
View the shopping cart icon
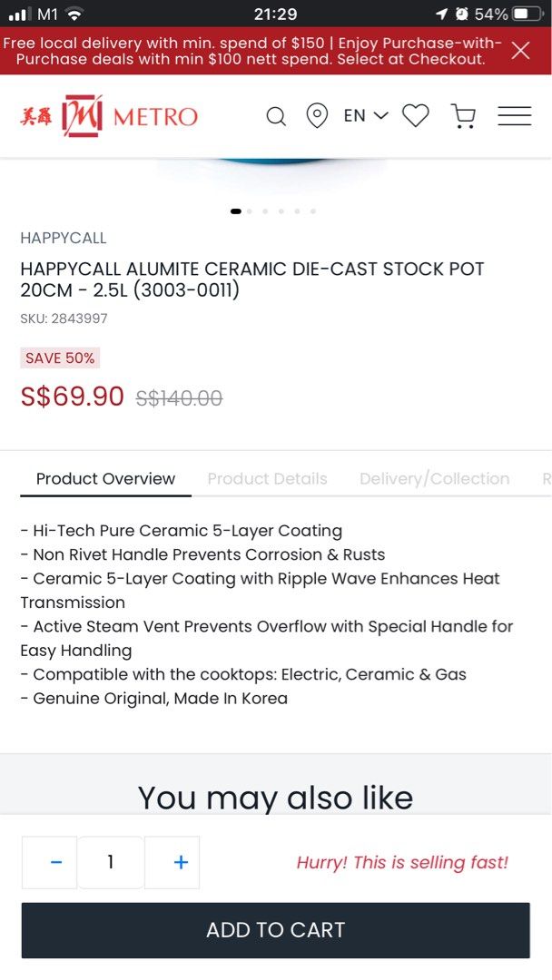pyautogui.click(x=463, y=115)
